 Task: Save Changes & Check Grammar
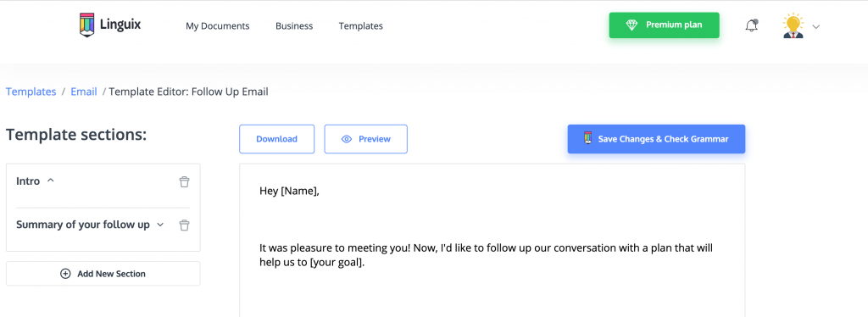point(656,139)
